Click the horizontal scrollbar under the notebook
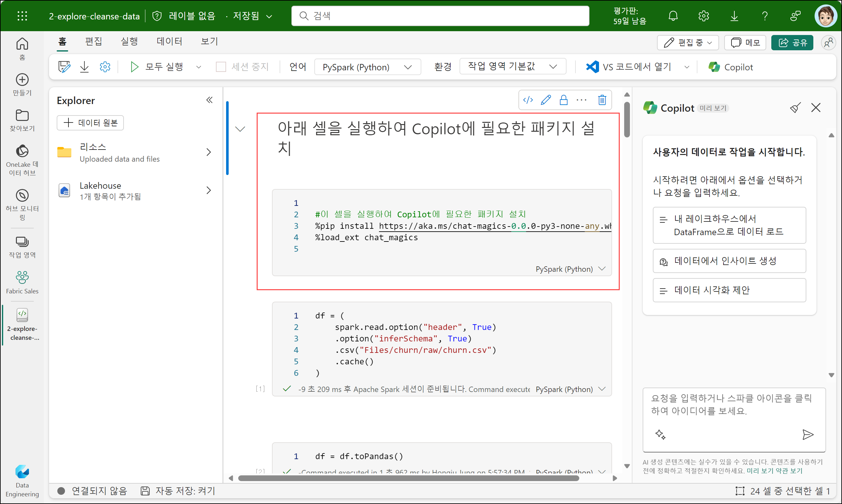This screenshot has width=842, height=504. coord(408,478)
